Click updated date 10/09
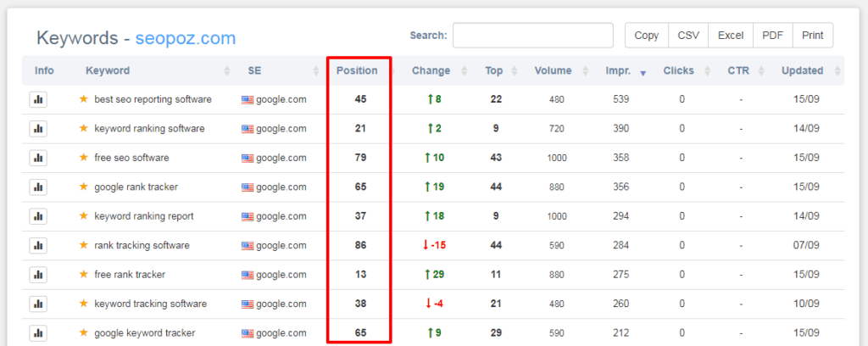The image size is (868, 346). 806,304
